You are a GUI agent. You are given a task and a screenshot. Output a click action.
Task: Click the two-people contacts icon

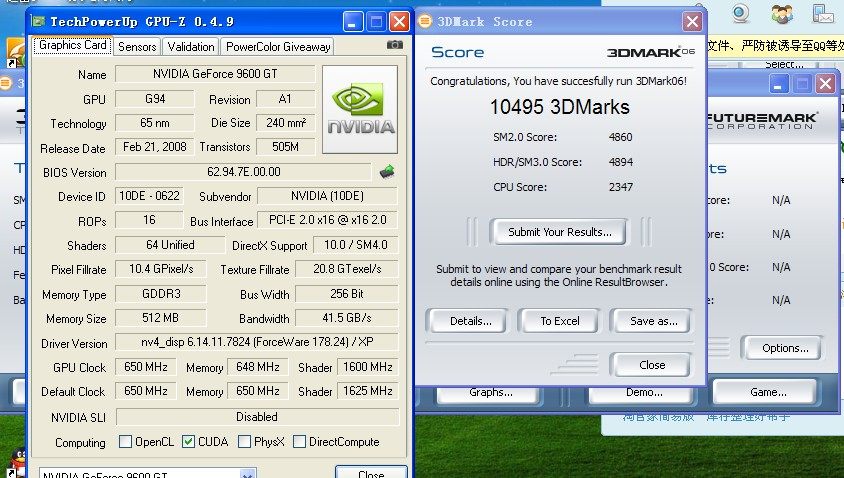coord(783,14)
